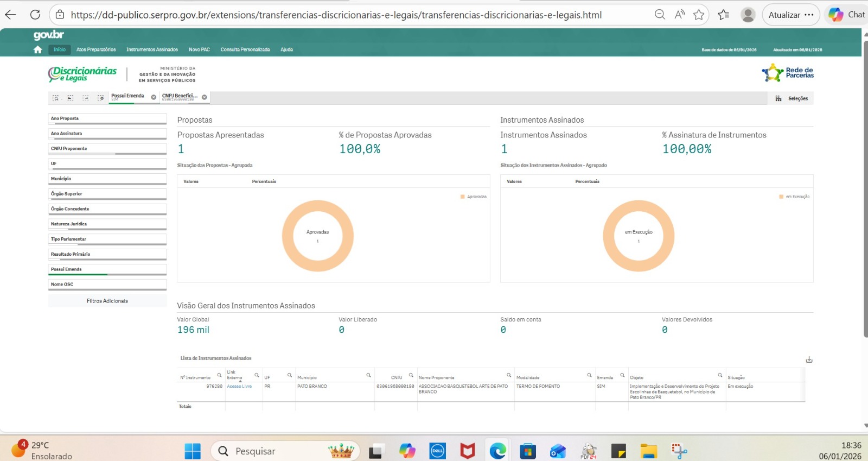Click the search icon for Nome Proponente column
Image resolution: width=868 pixels, height=461 pixels.
click(x=509, y=375)
